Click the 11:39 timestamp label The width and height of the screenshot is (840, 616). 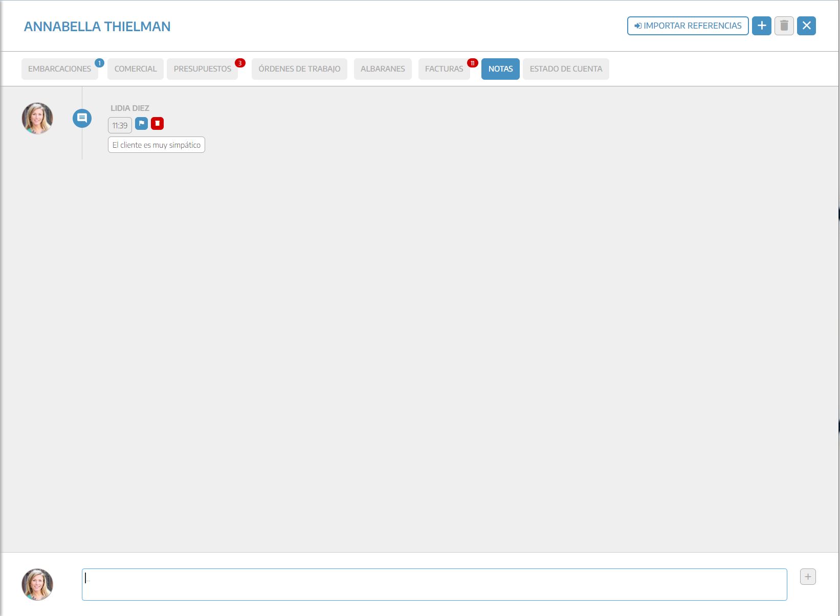pos(120,125)
